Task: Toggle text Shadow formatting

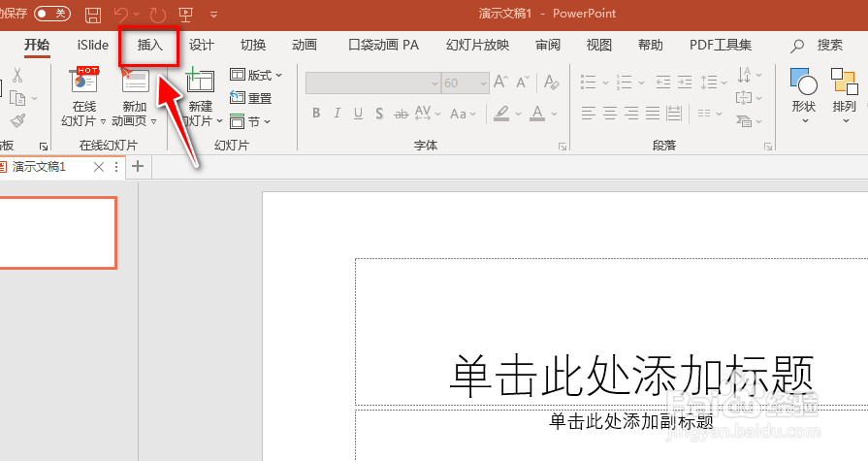Action: (x=379, y=114)
